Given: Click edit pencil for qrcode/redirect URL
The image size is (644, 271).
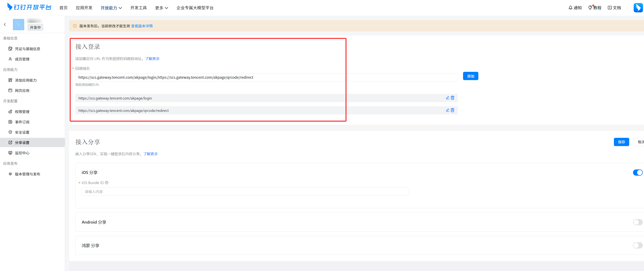Looking at the screenshot, I should (448, 110).
